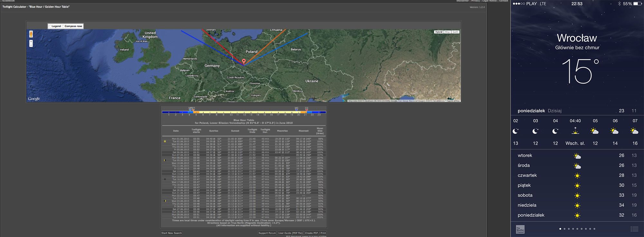Click the sunny icon for piątek
Screen dimensions: 644x237
click(577, 186)
